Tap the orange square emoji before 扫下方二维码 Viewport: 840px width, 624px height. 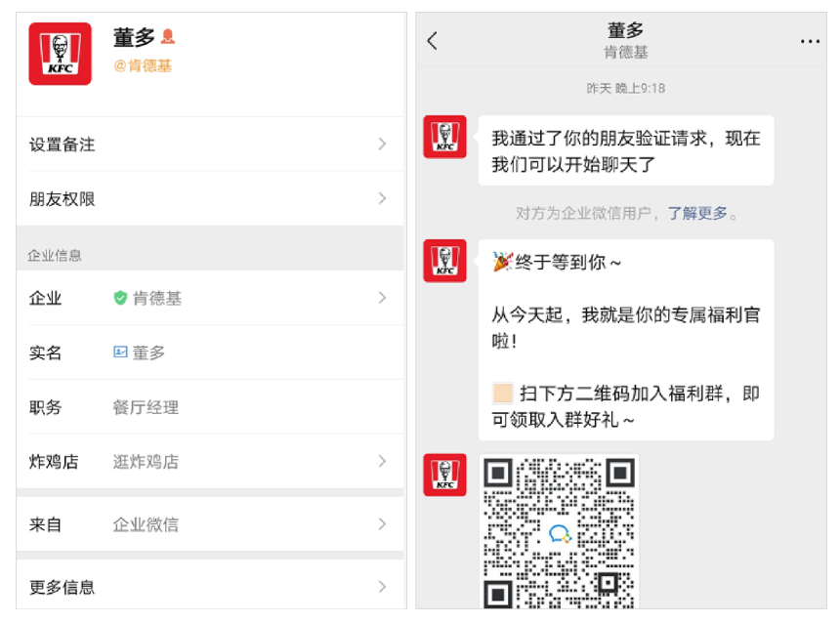pos(502,393)
